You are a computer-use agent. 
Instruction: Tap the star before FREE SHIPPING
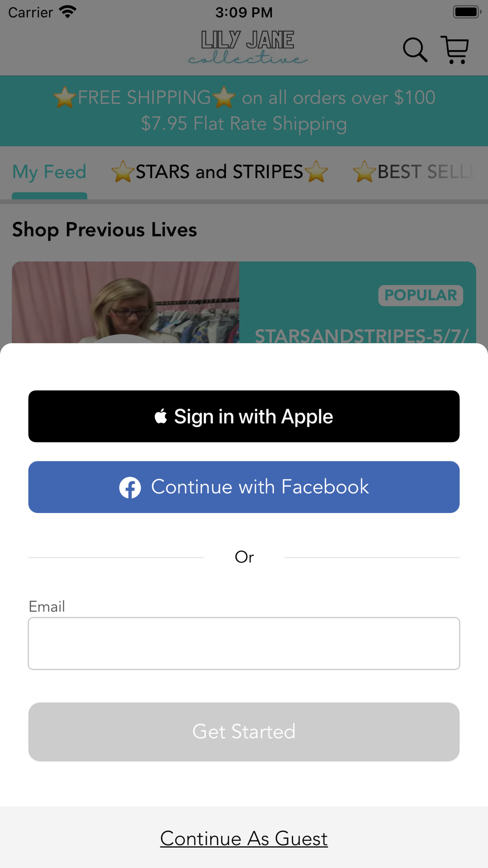[64, 97]
